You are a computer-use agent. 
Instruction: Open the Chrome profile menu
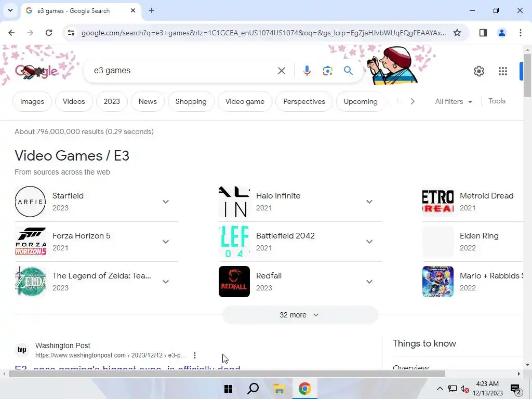pos(502,33)
